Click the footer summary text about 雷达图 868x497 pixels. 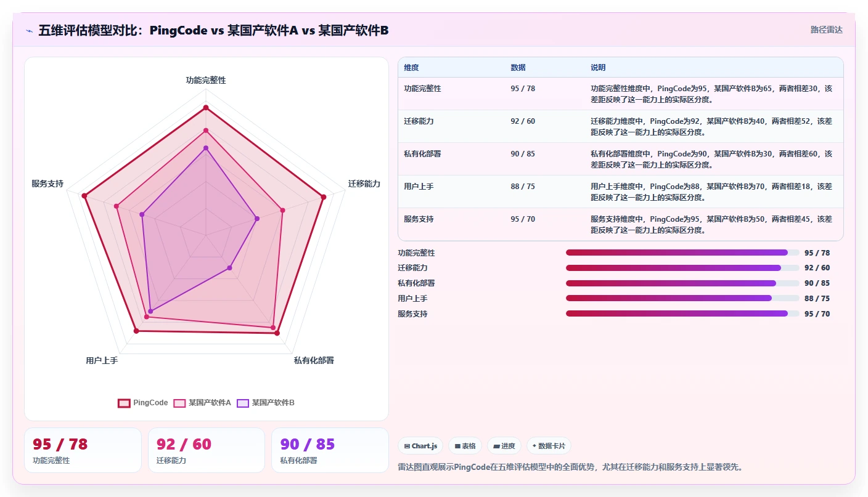click(x=571, y=467)
